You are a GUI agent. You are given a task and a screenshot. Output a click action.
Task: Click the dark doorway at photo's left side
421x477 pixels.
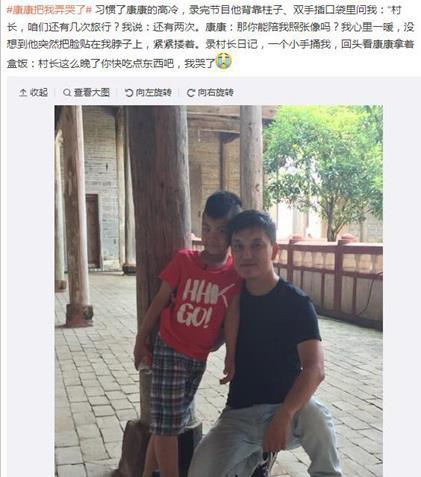[94, 231]
